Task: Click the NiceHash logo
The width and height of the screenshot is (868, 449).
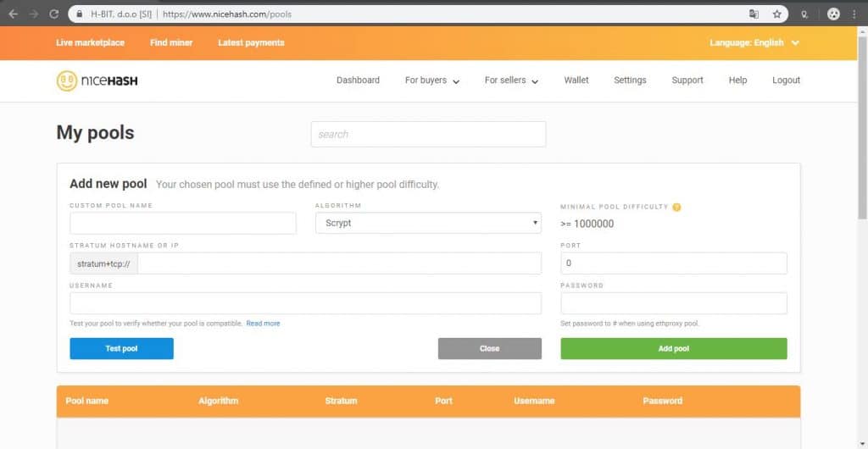Action: click(x=97, y=80)
